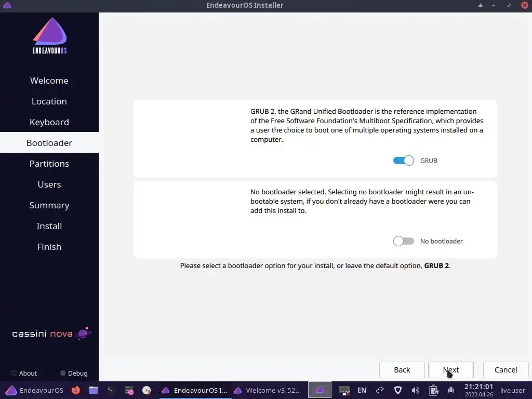Open the terminal from the taskbar
Screen dimensions: 532x399
click(x=111, y=390)
